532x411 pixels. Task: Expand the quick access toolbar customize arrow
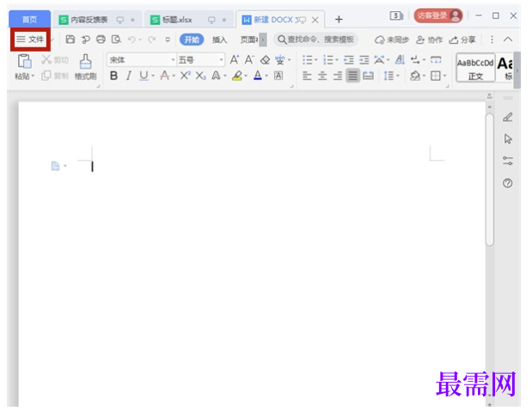tap(168, 40)
